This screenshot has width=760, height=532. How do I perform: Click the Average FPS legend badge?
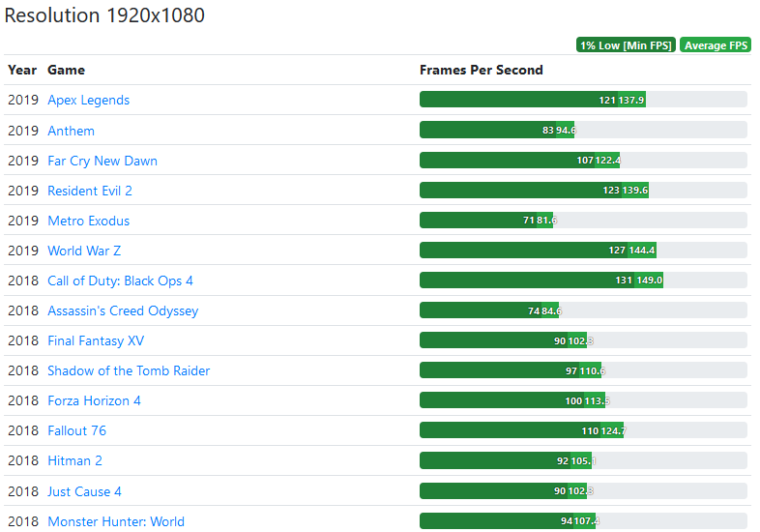715,45
